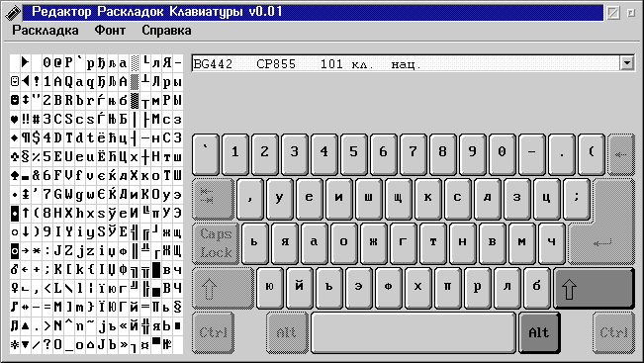Select the 'ф' key on keyboard layout
The width and height of the screenshot is (644, 363).
[x=388, y=288]
